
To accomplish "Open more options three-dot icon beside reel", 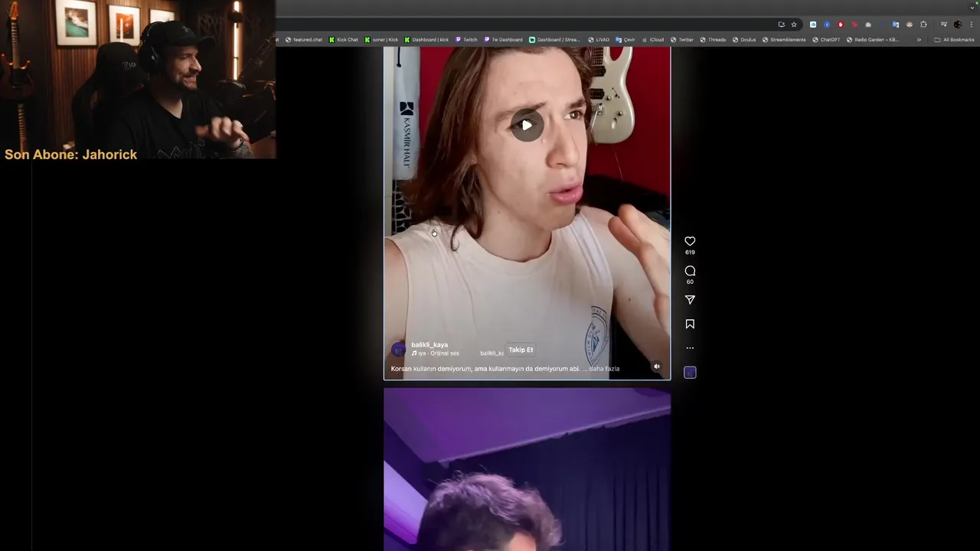I will 690,348.
